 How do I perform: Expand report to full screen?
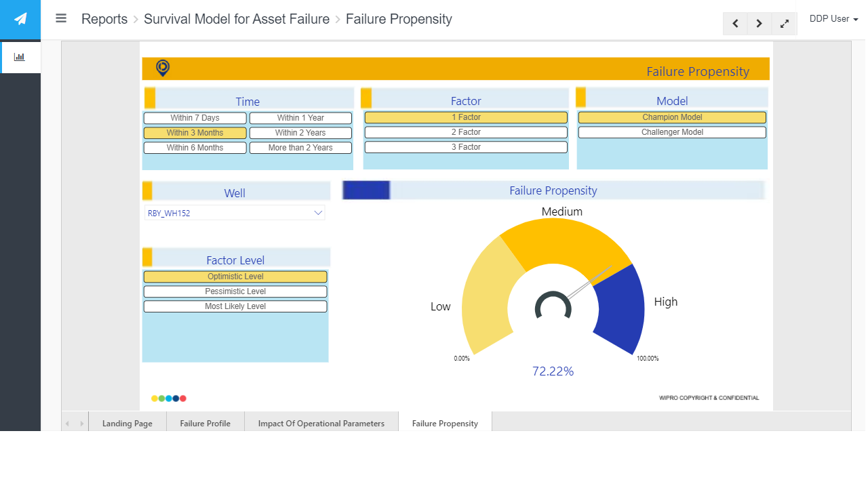tap(785, 23)
